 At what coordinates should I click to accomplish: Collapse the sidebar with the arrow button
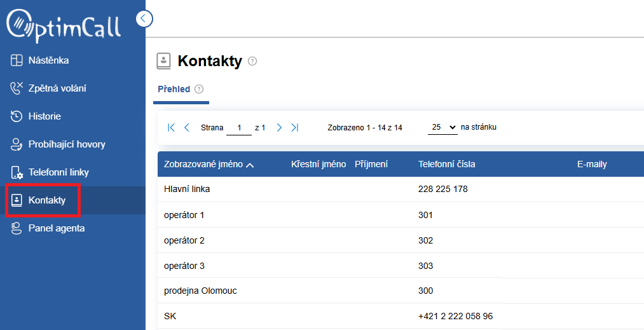pos(144,18)
